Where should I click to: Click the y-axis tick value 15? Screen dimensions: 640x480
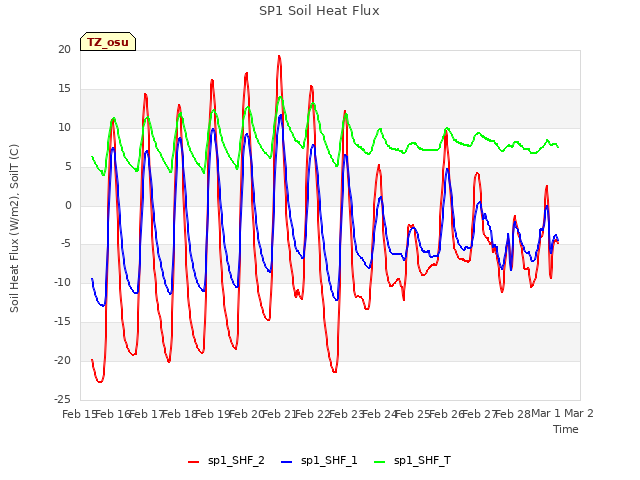[x=64, y=89]
